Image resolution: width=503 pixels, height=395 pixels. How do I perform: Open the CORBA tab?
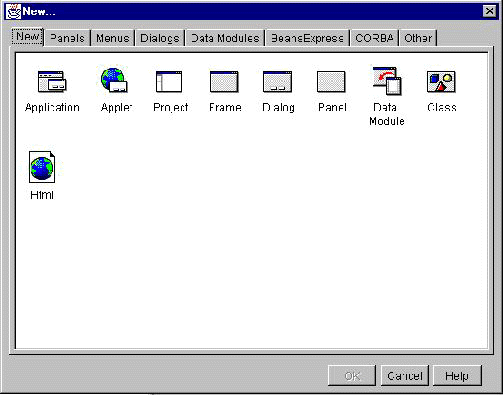374,38
